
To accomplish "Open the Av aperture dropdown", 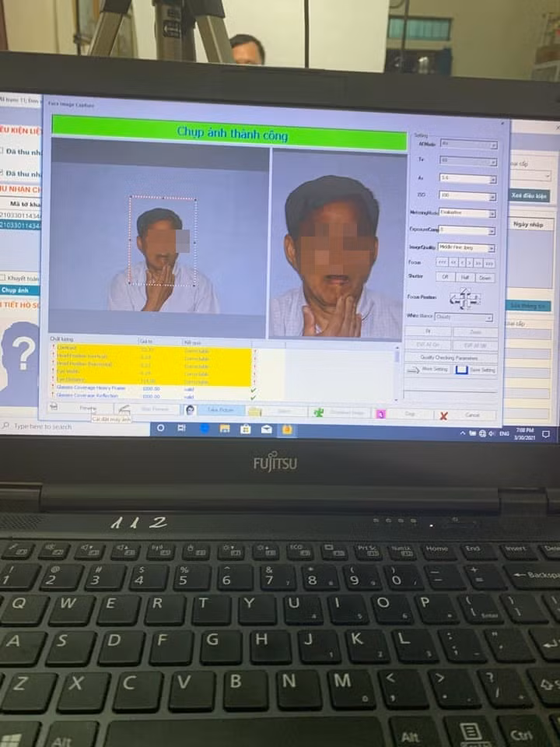I will [467, 179].
